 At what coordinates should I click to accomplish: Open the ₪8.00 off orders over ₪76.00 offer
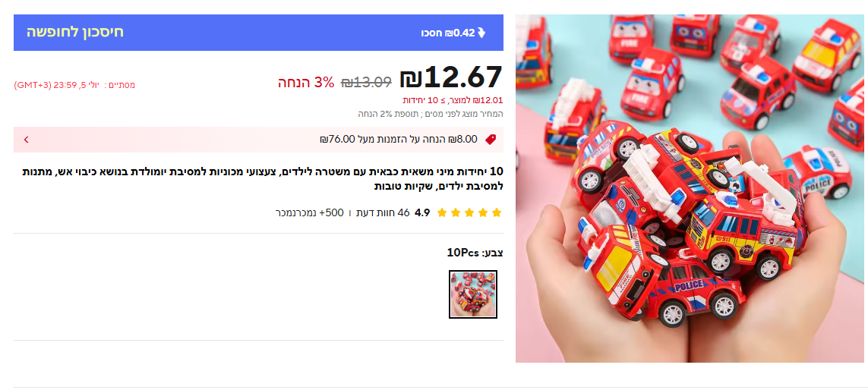[x=258, y=140]
